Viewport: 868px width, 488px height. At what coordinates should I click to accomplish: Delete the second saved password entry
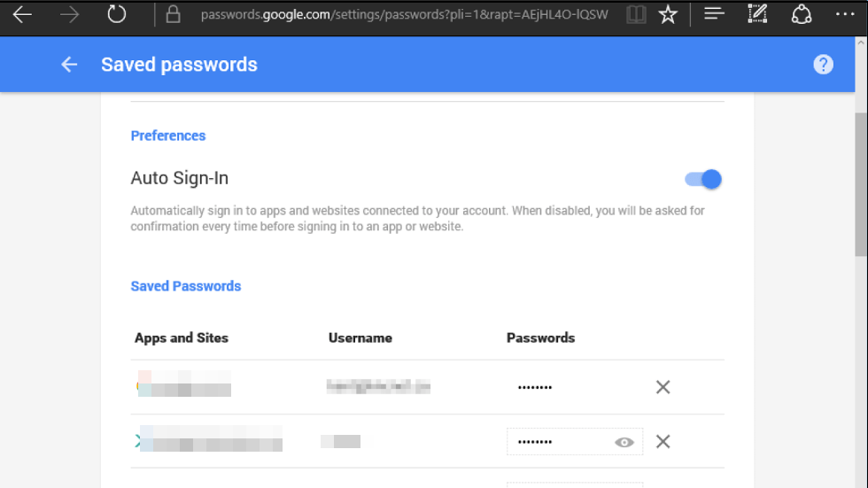(663, 442)
